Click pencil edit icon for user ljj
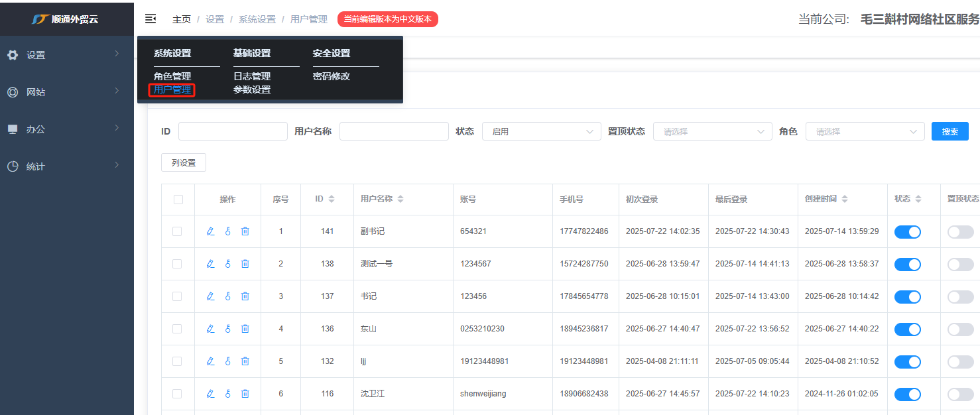 tap(211, 361)
